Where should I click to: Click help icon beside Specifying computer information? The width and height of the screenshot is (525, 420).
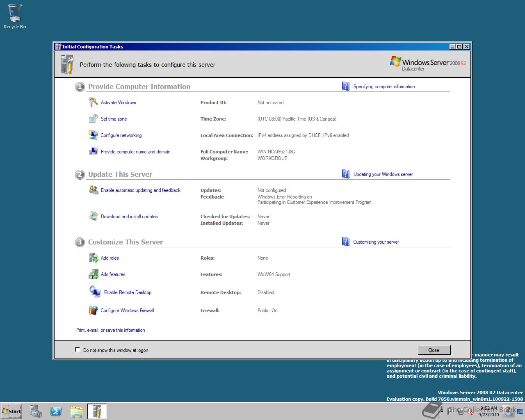tap(346, 86)
